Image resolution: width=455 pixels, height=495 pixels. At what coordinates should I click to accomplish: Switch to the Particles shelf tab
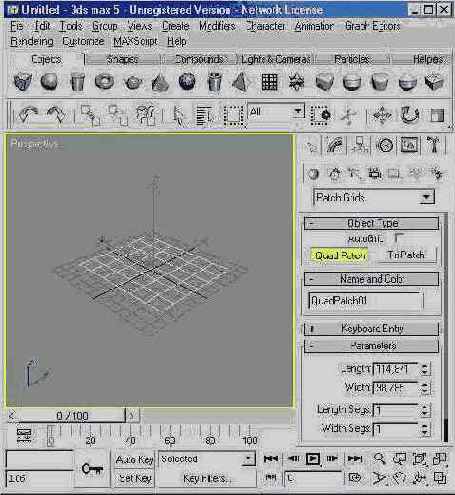click(x=352, y=59)
